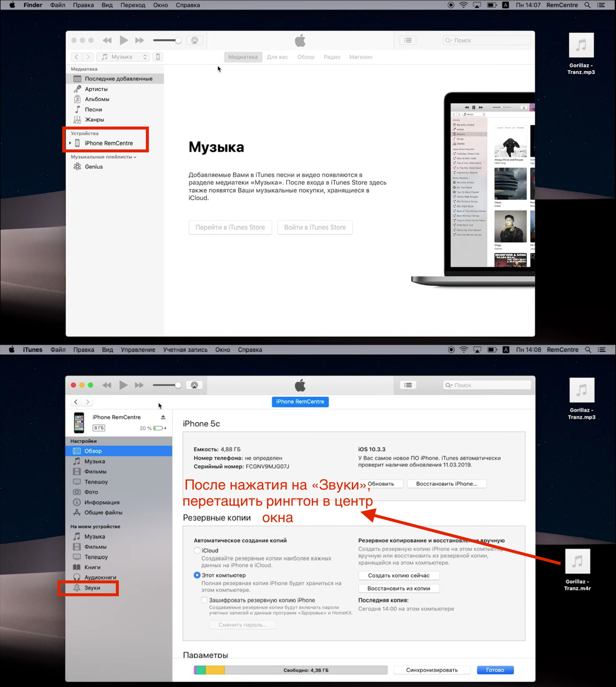
Task: Click the Поиск search field in the lower window
Action: coord(487,385)
